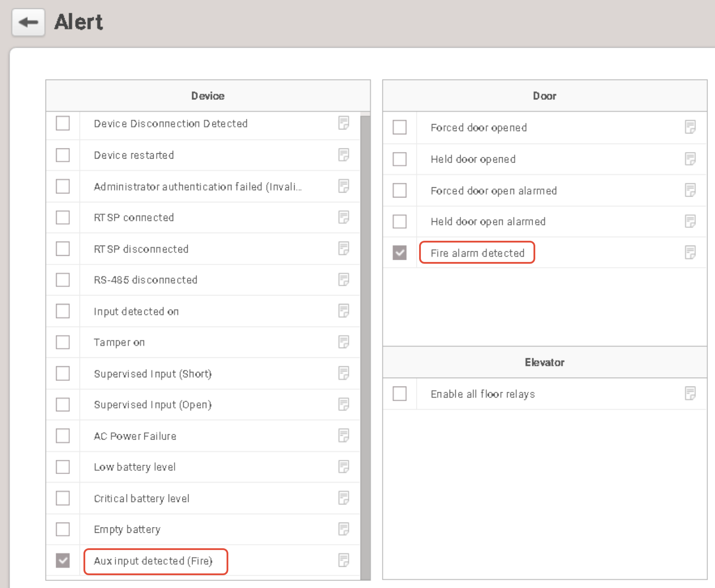The width and height of the screenshot is (715, 588).
Task: Select the 'AC Power Failure' label
Action: click(135, 436)
